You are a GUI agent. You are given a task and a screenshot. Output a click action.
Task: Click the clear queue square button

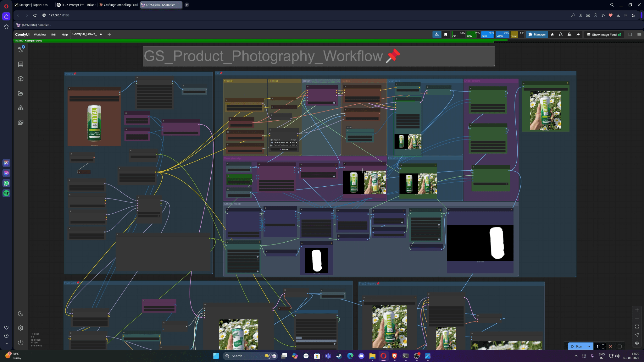(x=619, y=346)
